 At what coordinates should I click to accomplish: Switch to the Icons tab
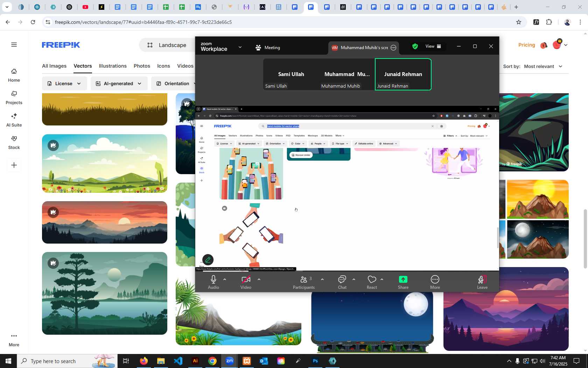click(x=163, y=66)
